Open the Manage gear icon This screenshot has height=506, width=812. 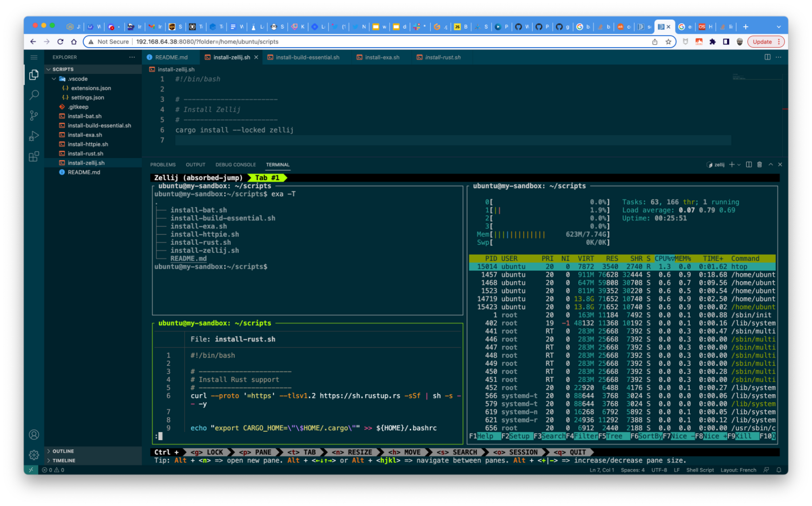point(34,455)
